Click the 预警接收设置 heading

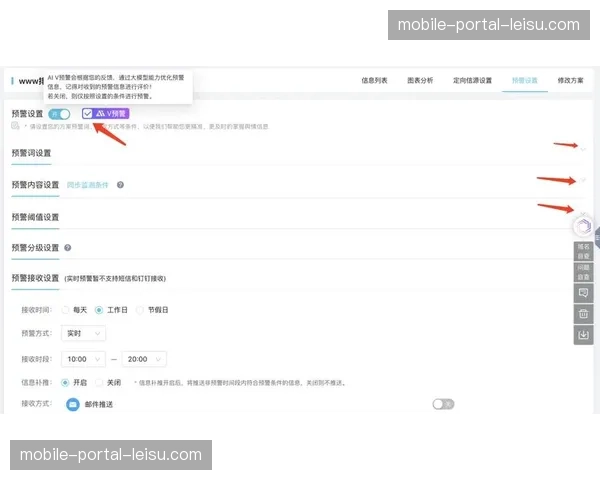point(35,278)
